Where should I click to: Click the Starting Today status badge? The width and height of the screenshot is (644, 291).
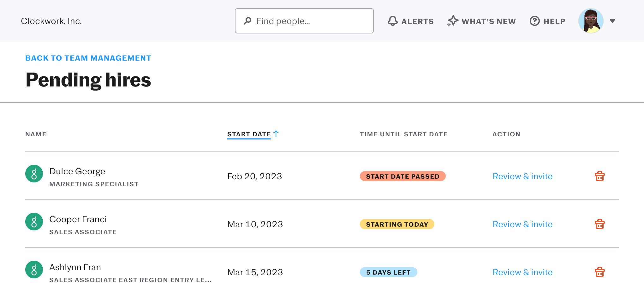pos(397,224)
